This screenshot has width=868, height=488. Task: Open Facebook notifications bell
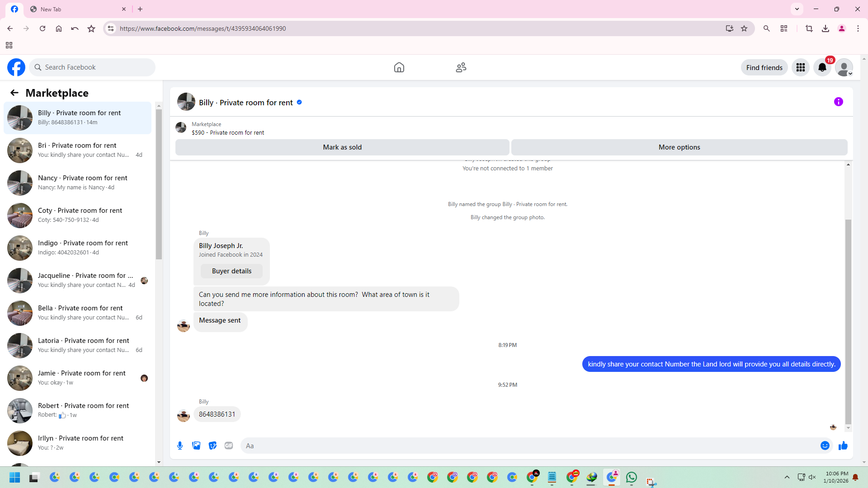(822, 67)
